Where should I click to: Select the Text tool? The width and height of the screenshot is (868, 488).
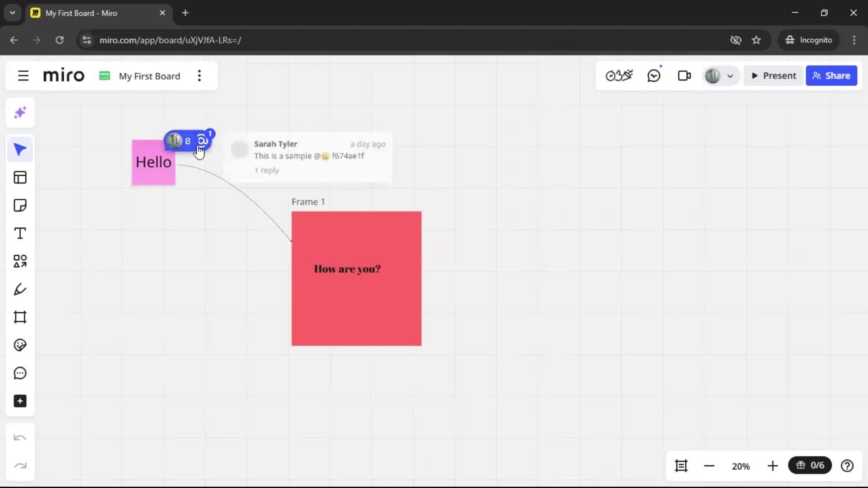pyautogui.click(x=20, y=234)
